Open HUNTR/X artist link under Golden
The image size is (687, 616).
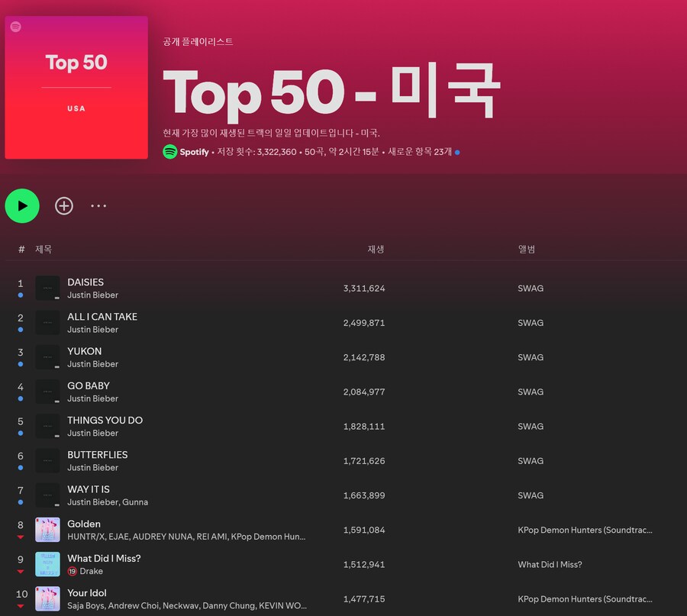(85, 537)
